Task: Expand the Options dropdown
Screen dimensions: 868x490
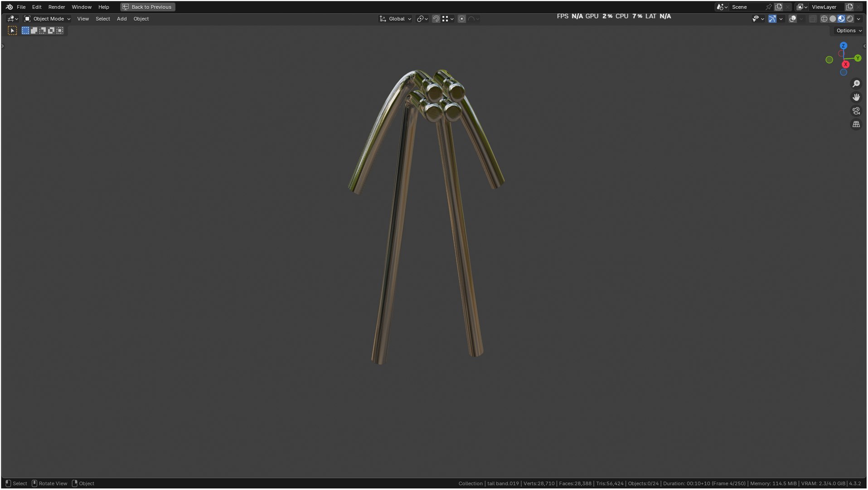Action: point(849,30)
